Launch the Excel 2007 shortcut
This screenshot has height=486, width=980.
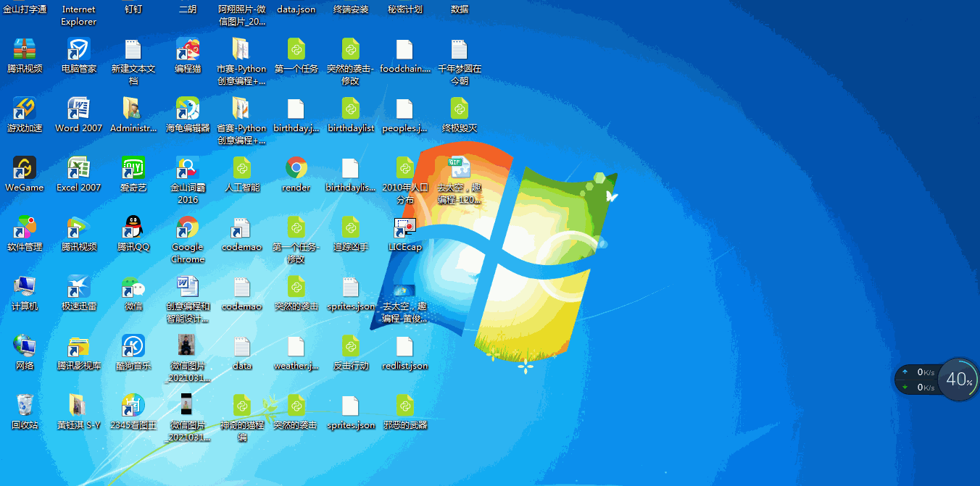[x=79, y=168]
